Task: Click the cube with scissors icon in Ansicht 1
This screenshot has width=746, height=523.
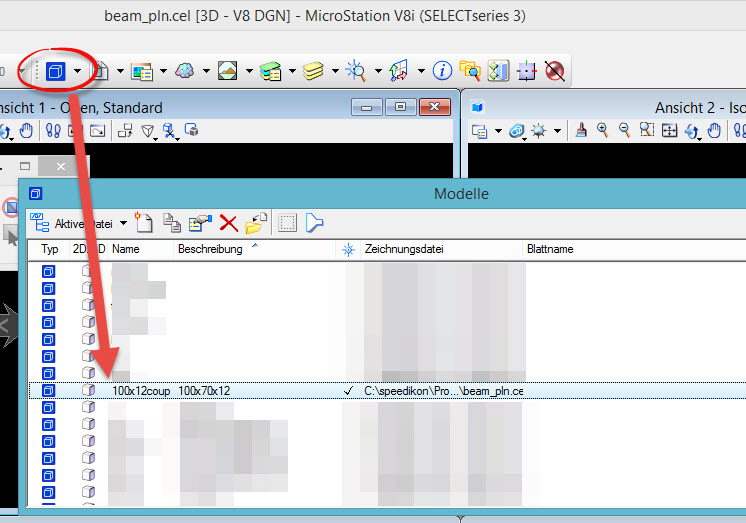Action: [169, 131]
